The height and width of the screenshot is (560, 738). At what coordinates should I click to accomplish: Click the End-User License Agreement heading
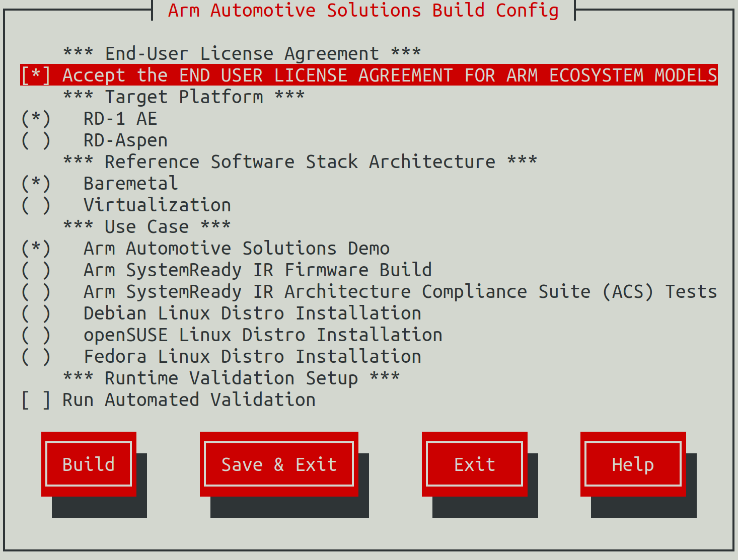[242, 53]
